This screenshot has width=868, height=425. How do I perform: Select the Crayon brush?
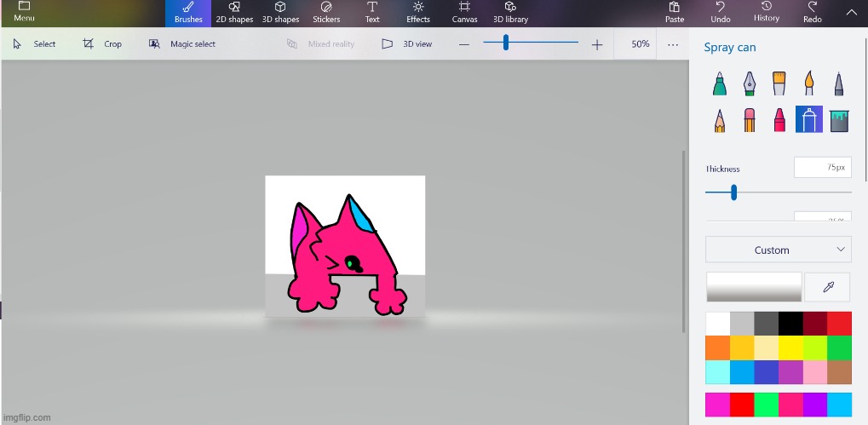pos(779,119)
